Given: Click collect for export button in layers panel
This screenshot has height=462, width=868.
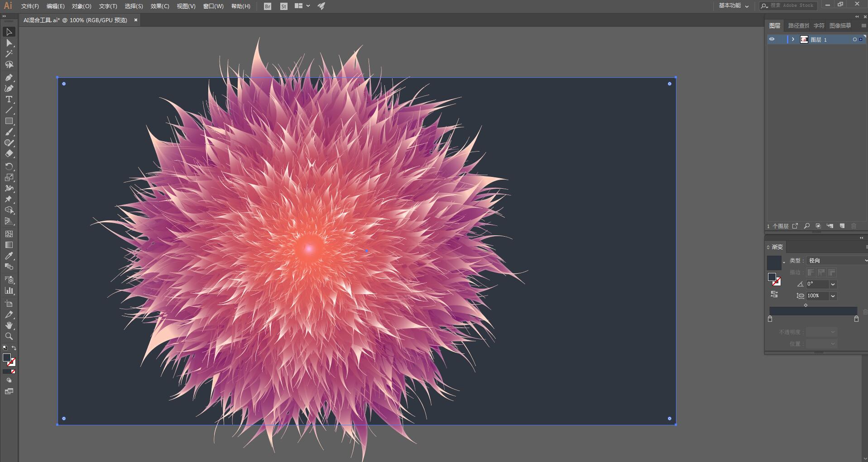Looking at the screenshot, I should tap(795, 226).
